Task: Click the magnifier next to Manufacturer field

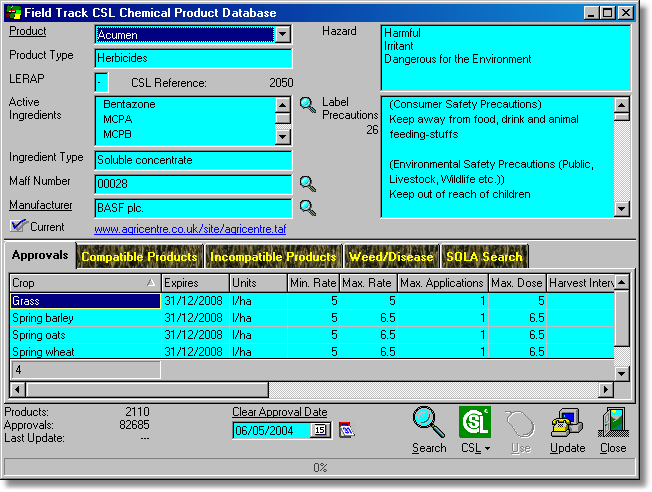Action: 308,208
